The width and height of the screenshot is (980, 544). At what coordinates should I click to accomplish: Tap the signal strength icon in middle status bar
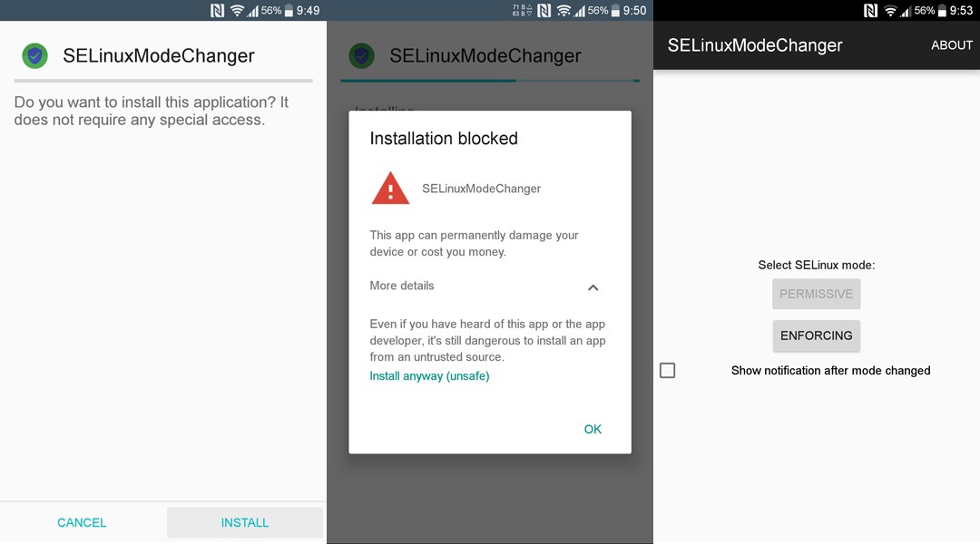(x=580, y=10)
